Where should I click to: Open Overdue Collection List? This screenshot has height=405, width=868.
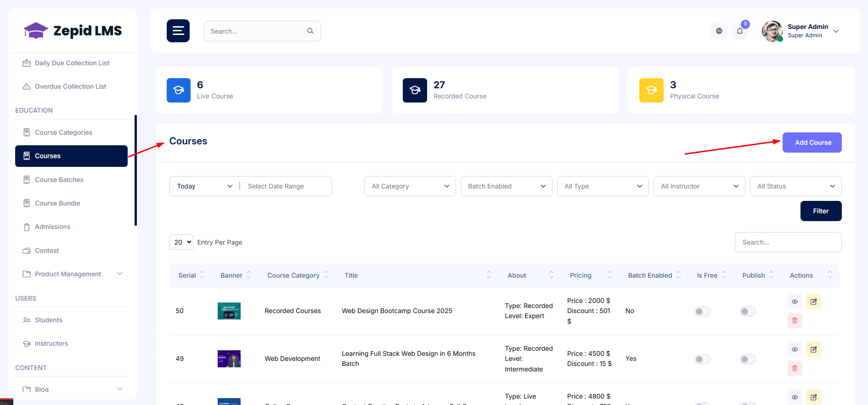point(72,86)
